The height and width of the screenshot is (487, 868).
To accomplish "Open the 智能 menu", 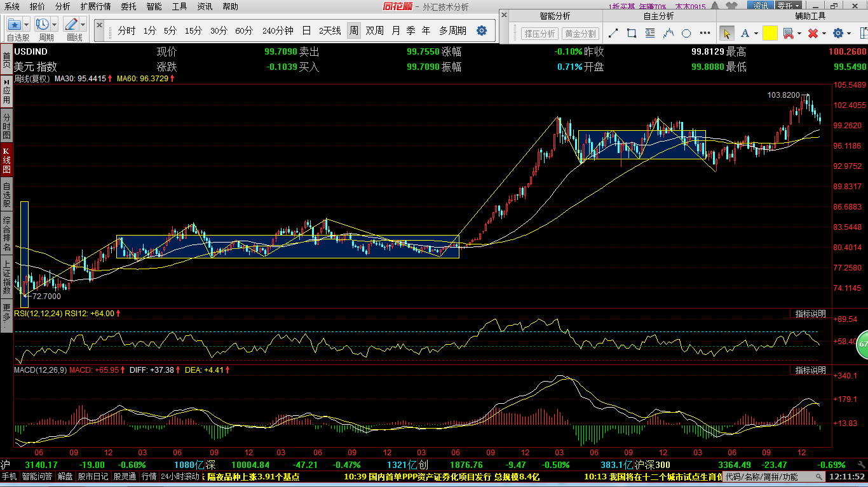I will (x=154, y=6).
